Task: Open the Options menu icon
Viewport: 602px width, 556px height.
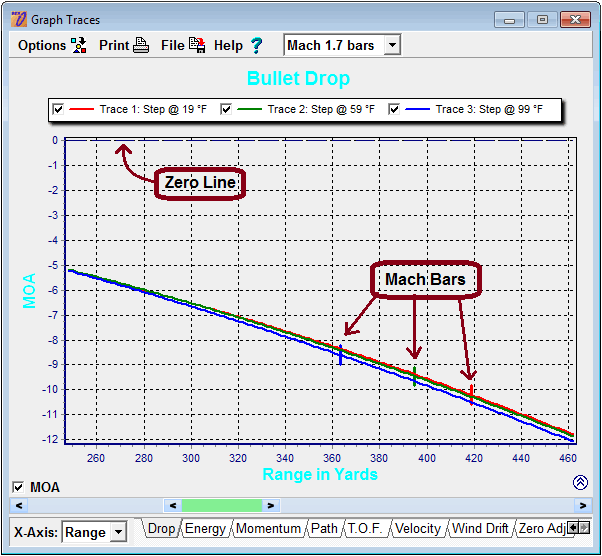Action: (x=79, y=45)
